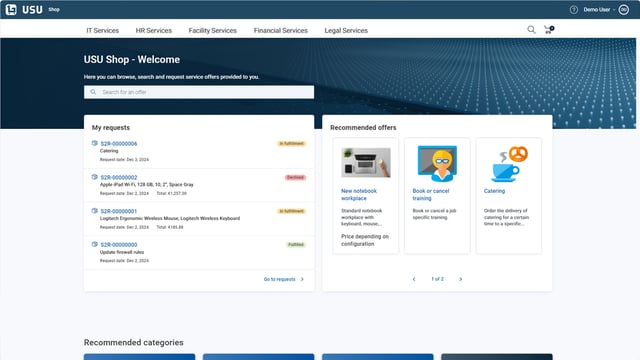
Task: Click the Fulfilled status badge
Action: click(296, 245)
